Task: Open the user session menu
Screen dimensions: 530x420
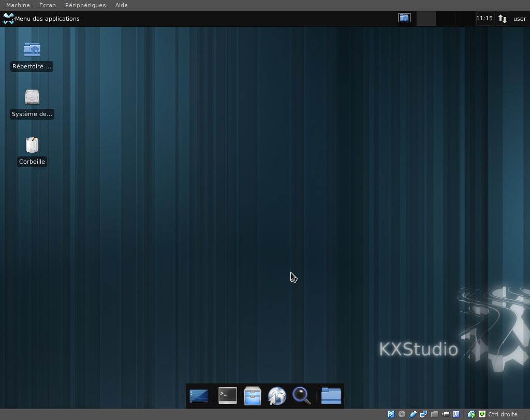Action: (x=520, y=19)
